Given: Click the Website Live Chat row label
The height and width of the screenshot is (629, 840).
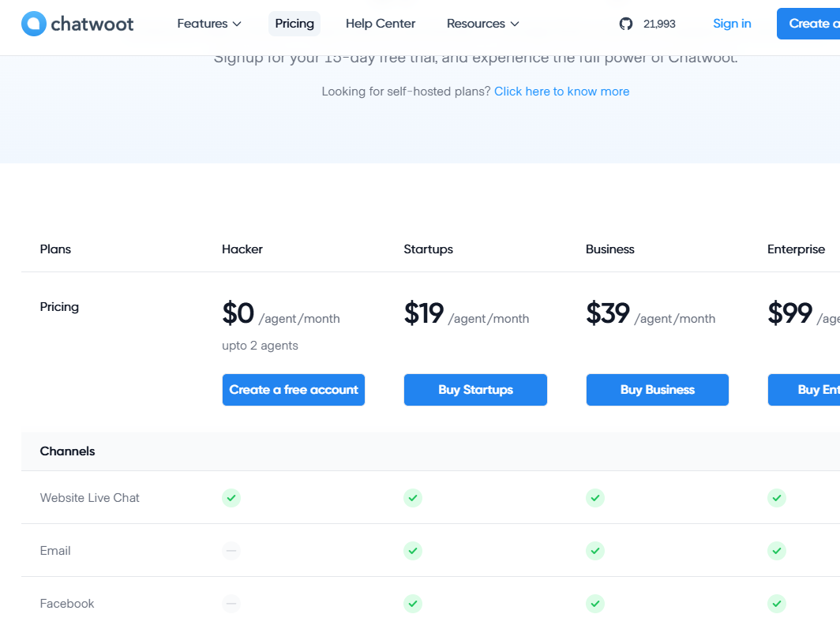Looking at the screenshot, I should click(89, 498).
